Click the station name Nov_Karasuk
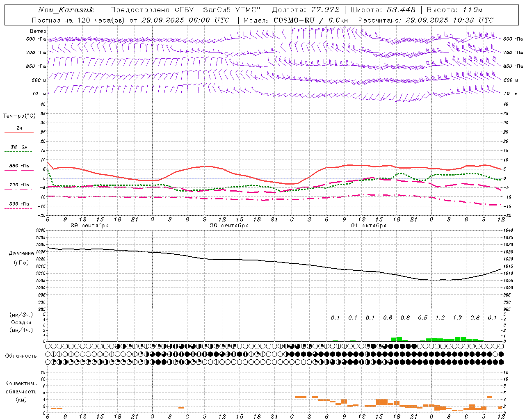The width and height of the screenshot is (525, 420). coord(66,10)
